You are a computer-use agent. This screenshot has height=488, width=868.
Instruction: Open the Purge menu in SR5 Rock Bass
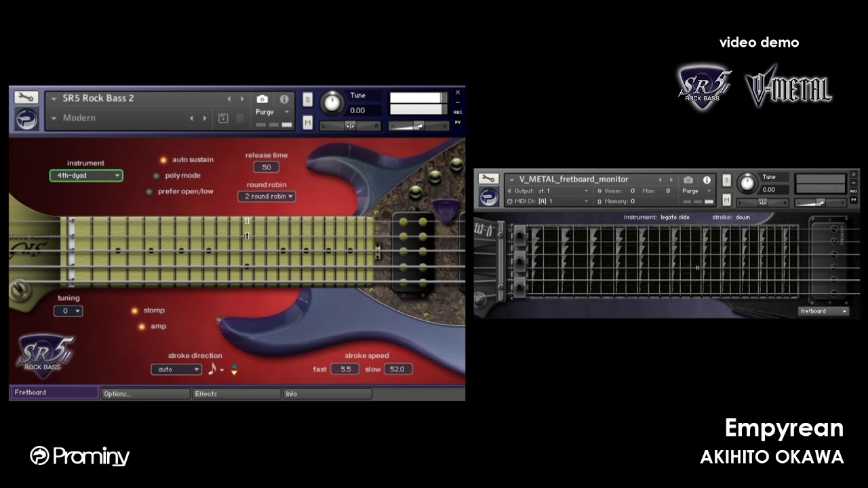(x=273, y=112)
